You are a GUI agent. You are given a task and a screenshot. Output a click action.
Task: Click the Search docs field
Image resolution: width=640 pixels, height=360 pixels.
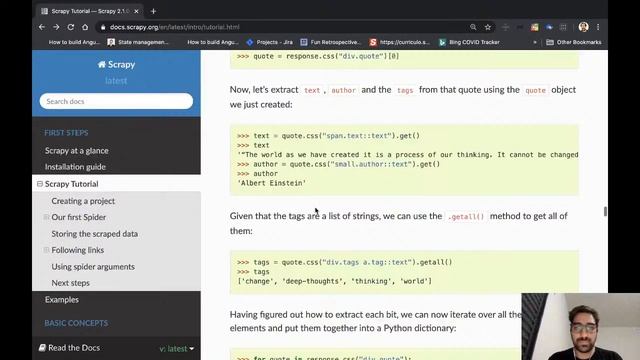coord(116,101)
